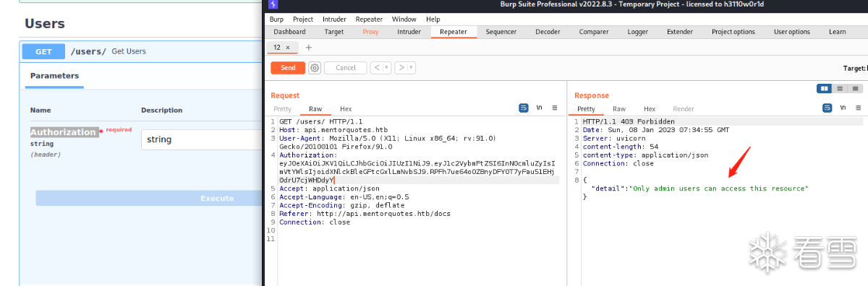Switch to the Target tab
The width and height of the screenshot is (868, 286).
[x=334, y=32]
